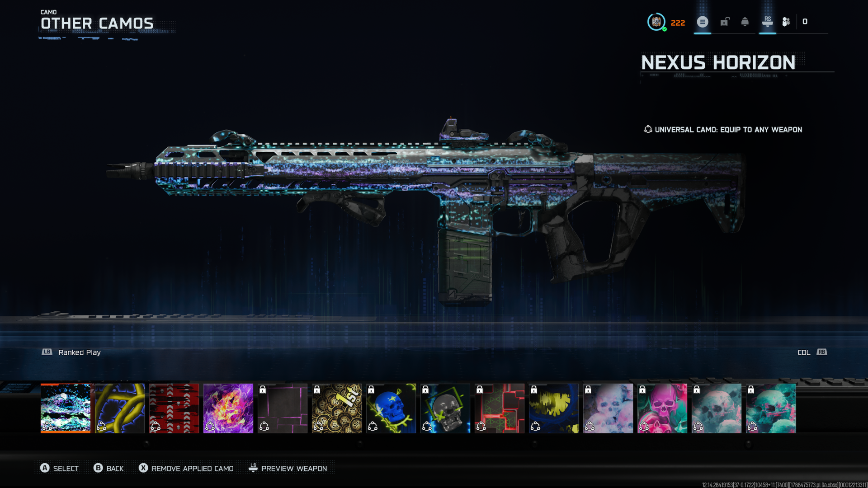This screenshot has height=488, width=868.
Task: Open the main menu hamburger icon
Action: click(703, 22)
